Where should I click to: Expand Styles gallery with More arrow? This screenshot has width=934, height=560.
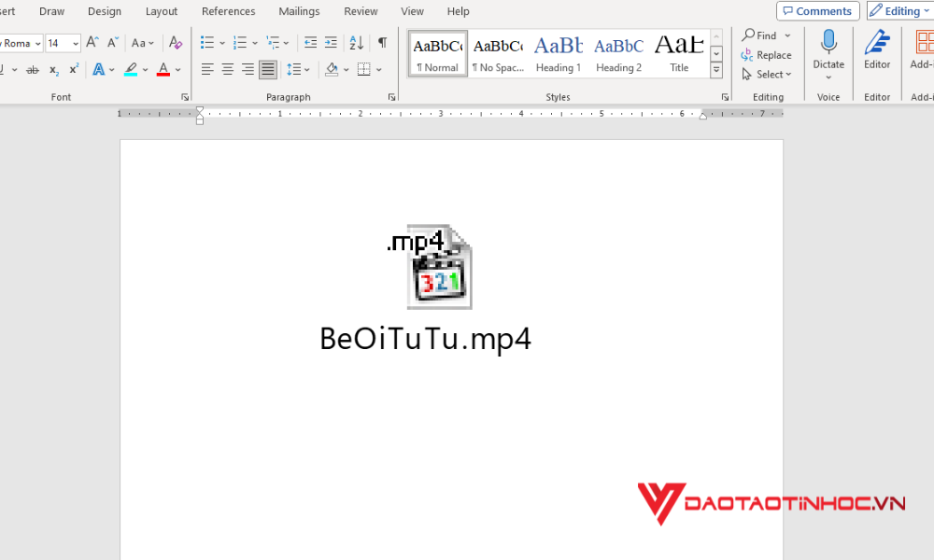click(x=716, y=70)
